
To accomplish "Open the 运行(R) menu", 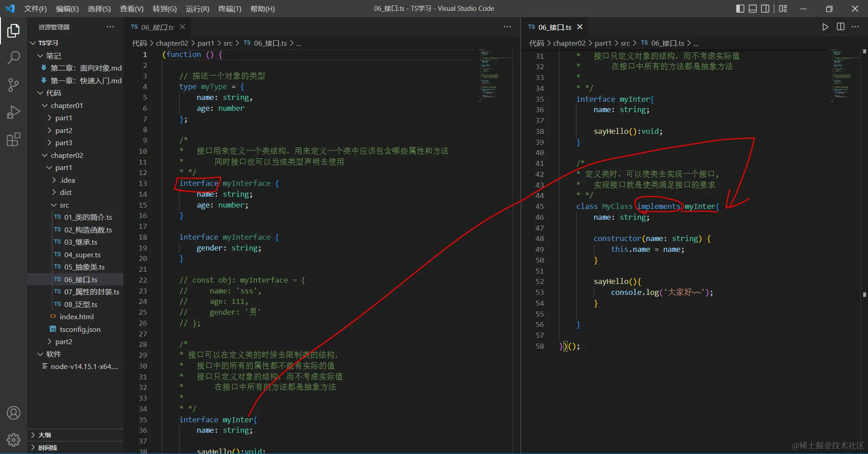I will pyautogui.click(x=198, y=9).
